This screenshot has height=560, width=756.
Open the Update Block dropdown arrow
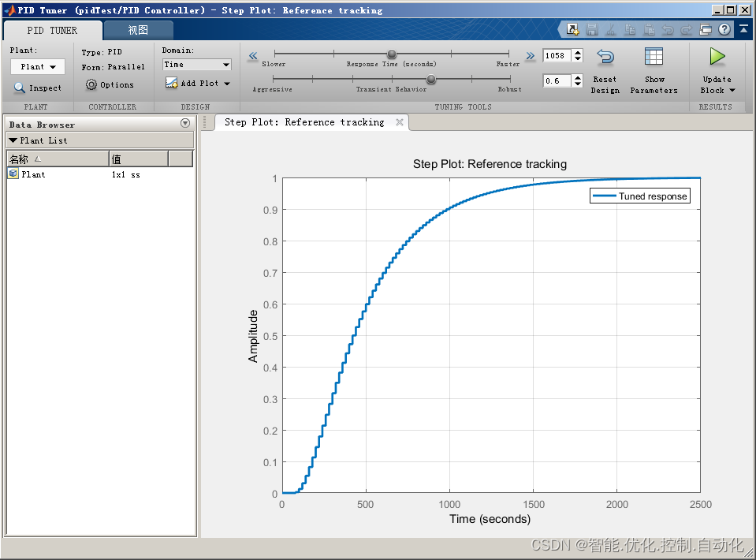732,91
